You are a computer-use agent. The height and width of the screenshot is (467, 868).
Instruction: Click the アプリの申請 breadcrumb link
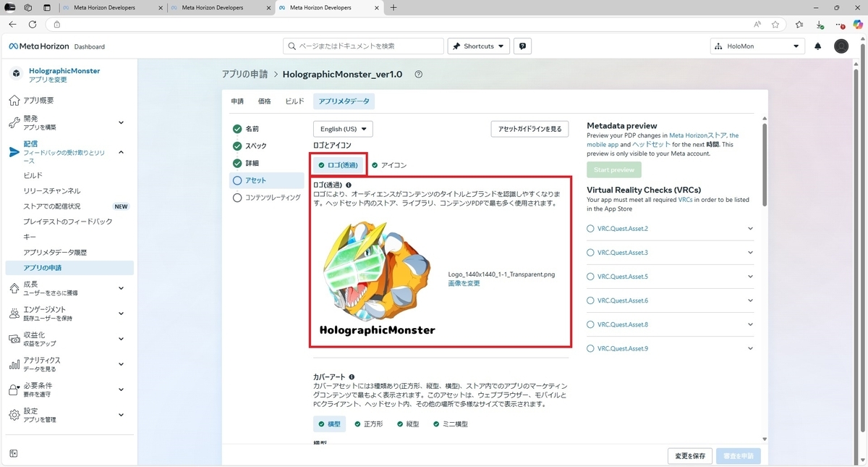pyautogui.click(x=244, y=75)
